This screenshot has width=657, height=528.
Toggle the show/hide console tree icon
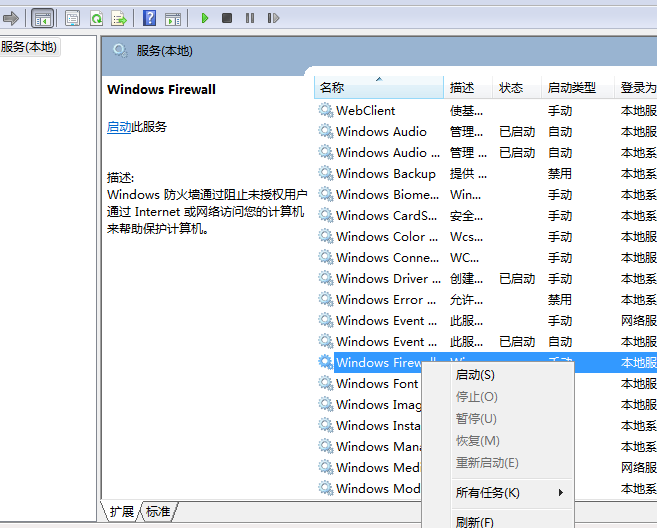tap(42, 18)
